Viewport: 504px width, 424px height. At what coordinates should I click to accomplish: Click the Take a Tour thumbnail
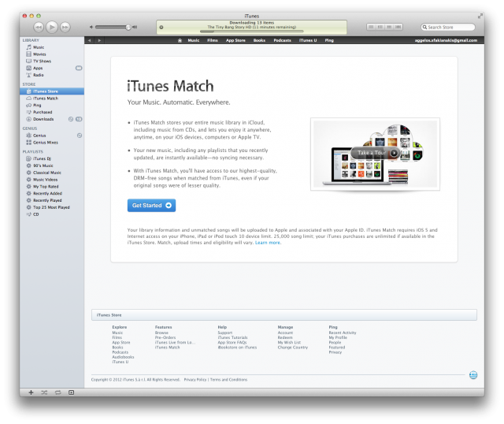(375, 154)
